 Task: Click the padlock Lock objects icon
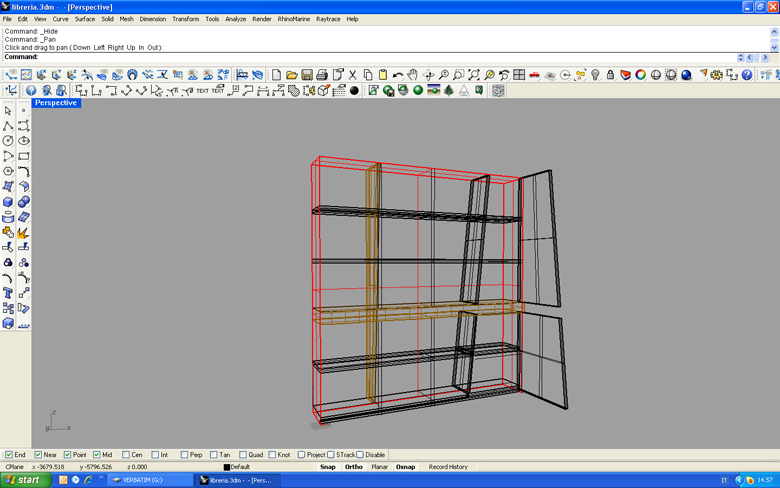pyautogui.click(x=610, y=75)
